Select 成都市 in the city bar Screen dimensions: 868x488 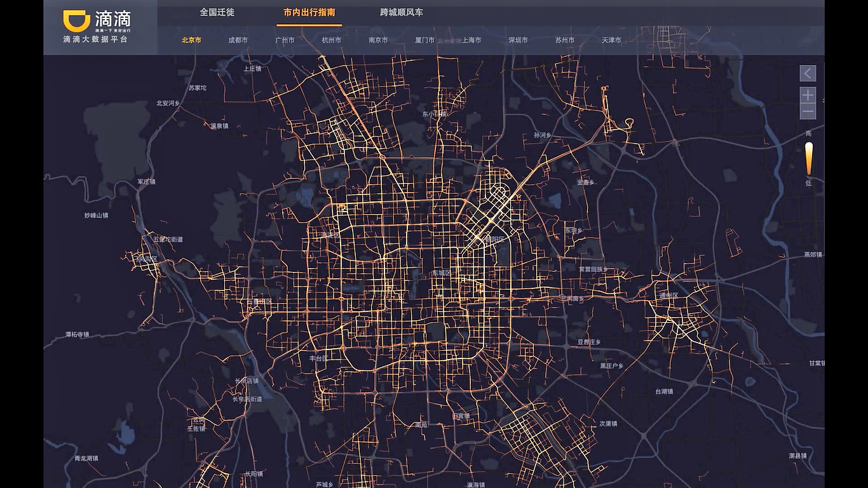(x=238, y=40)
